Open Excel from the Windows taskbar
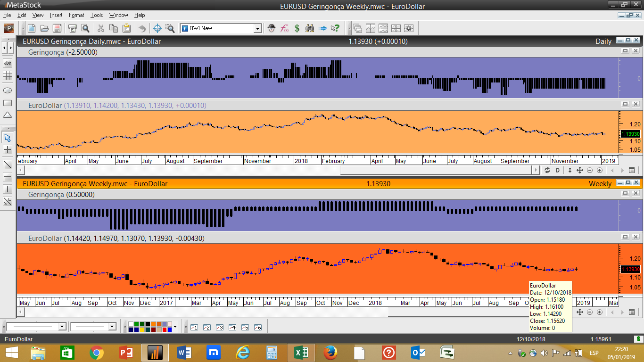Image resolution: width=644 pixels, height=362 pixels. pyautogui.click(x=302, y=352)
